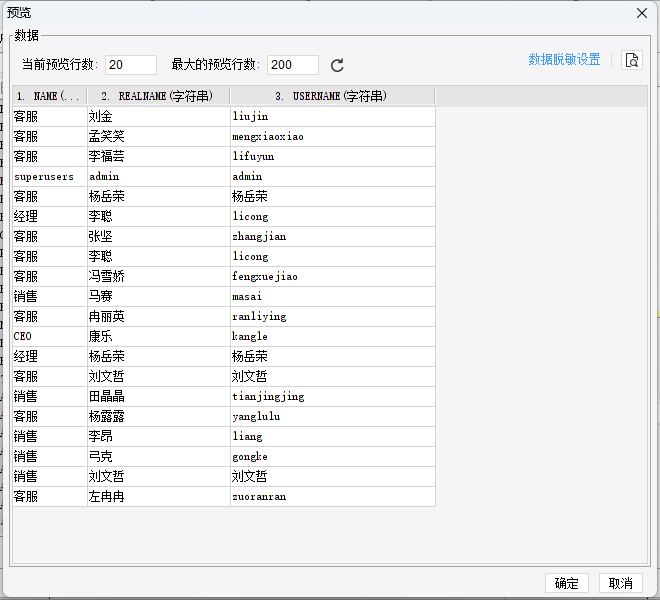This screenshot has height=600, width=660.
Task: Select cell yanglulu
Action: point(333,416)
